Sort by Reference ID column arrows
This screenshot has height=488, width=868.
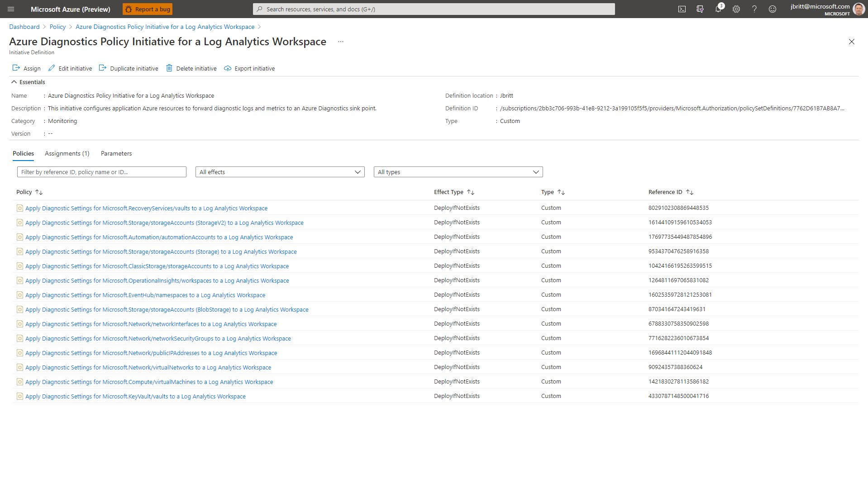(x=690, y=192)
